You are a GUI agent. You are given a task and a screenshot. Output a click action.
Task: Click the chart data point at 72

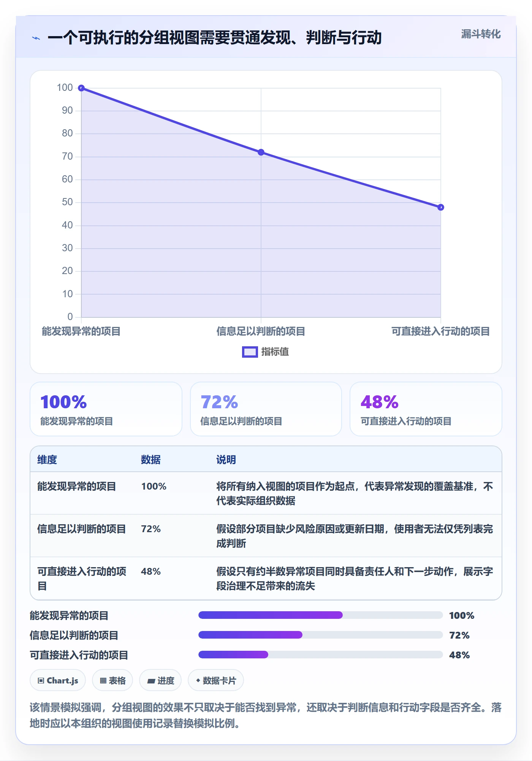[x=261, y=152]
